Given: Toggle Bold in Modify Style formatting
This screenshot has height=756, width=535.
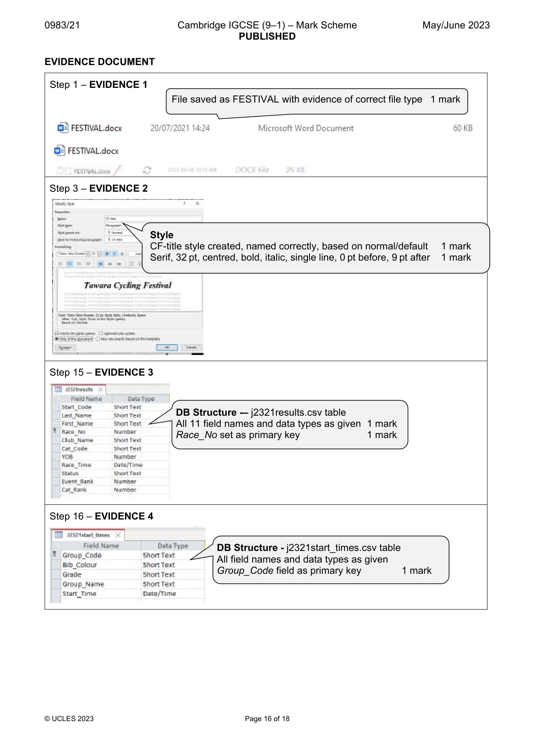Looking at the screenshot, I should 107,254.
